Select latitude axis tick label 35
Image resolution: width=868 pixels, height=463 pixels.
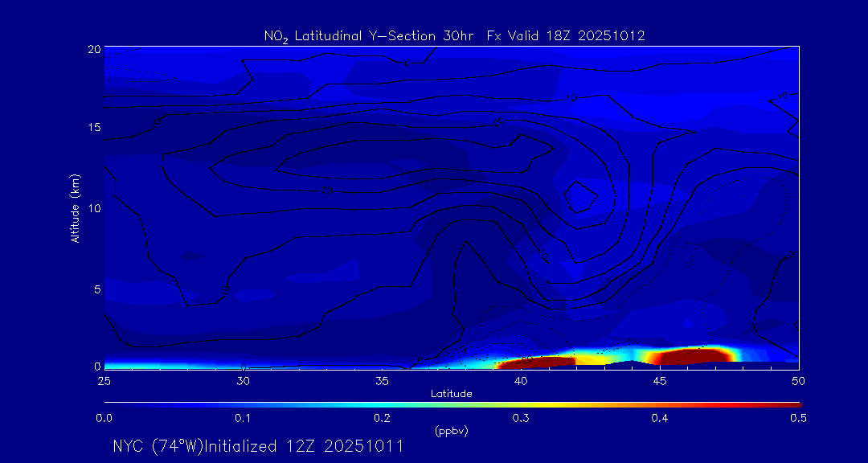click(x=382, y=380)
